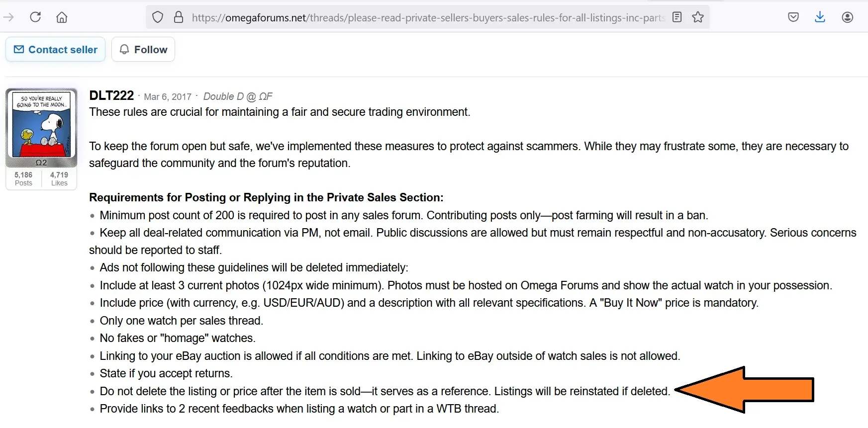This screenshot has height=428, width=868.
Task: Open tracking protection shield icon
Action: [158, 17]
